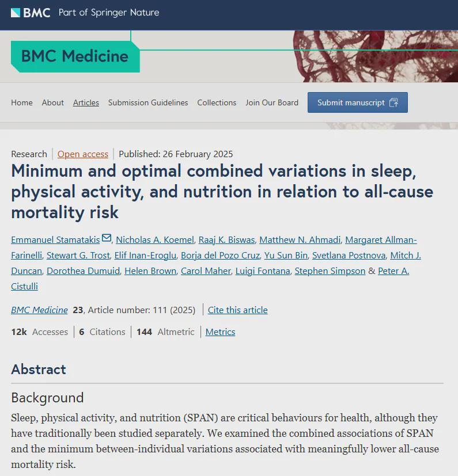Open the BMC Medicine journal citation link
The image size is (458, 476).
(x=39, y=310)
